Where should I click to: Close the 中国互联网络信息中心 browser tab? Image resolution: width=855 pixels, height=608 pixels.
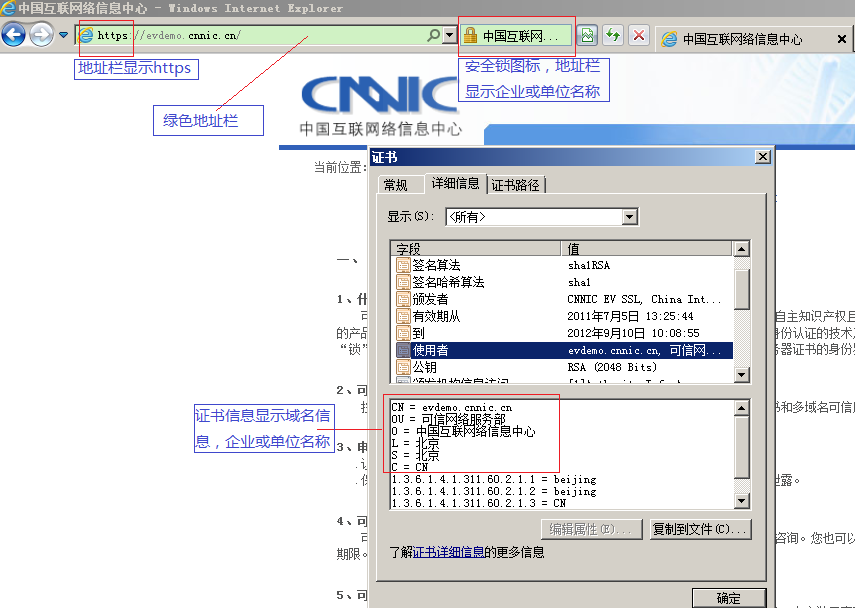click(x=841, y=39)
